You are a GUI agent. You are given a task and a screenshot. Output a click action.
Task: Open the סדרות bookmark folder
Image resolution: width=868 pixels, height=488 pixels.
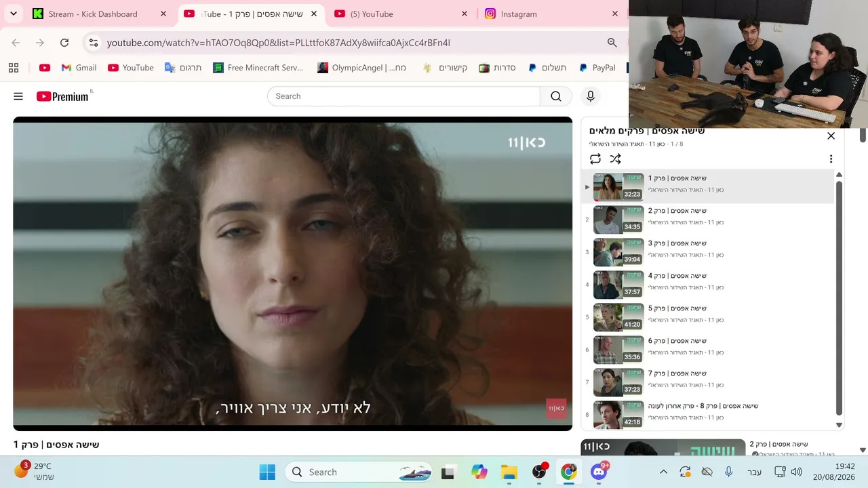(497, 68)
